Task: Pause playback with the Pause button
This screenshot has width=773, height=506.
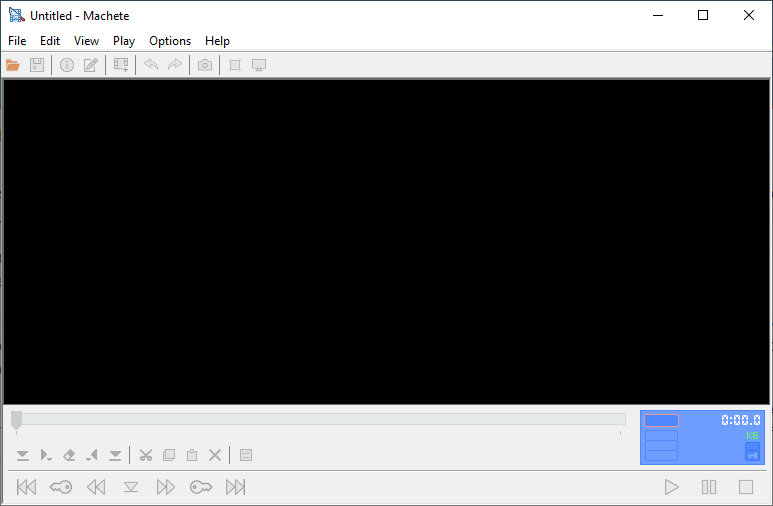Action: point(709,487)
